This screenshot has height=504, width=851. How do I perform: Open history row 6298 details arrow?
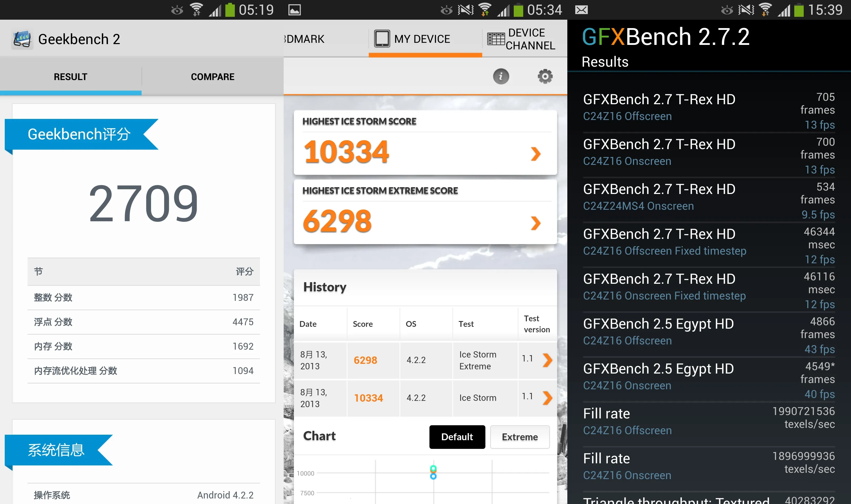coord(547,360)
